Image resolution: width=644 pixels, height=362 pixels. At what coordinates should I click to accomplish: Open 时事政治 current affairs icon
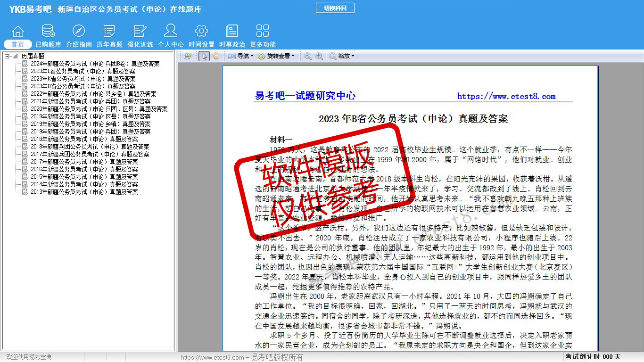click(232, 36)
